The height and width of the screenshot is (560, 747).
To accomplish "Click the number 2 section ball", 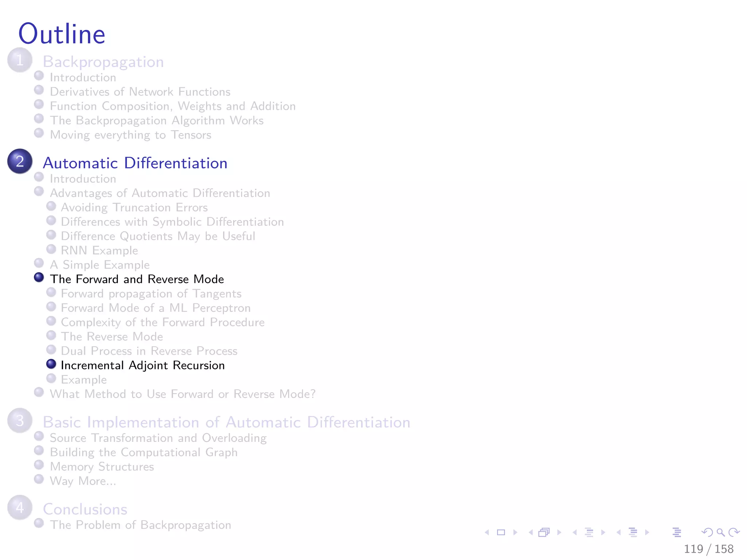I will tap(20, 162).
